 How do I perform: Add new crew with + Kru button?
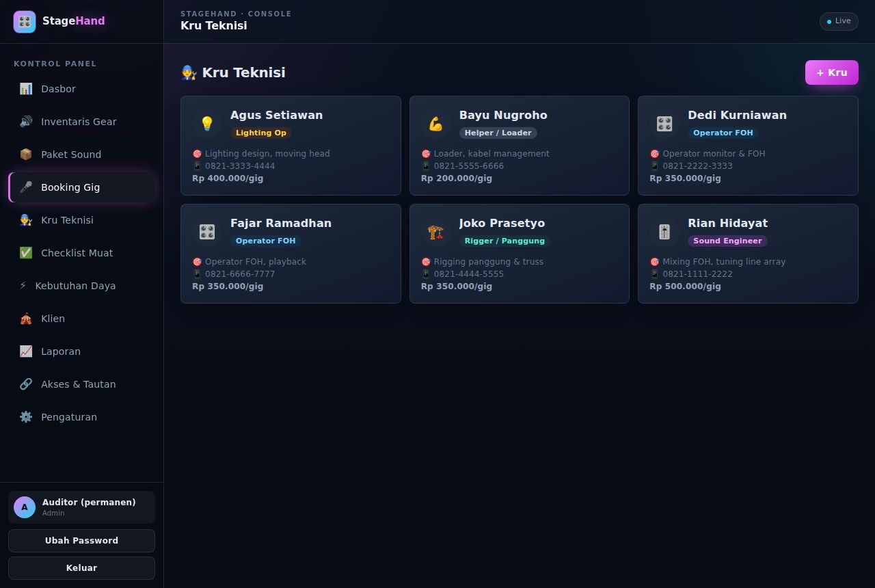point(832,72)
